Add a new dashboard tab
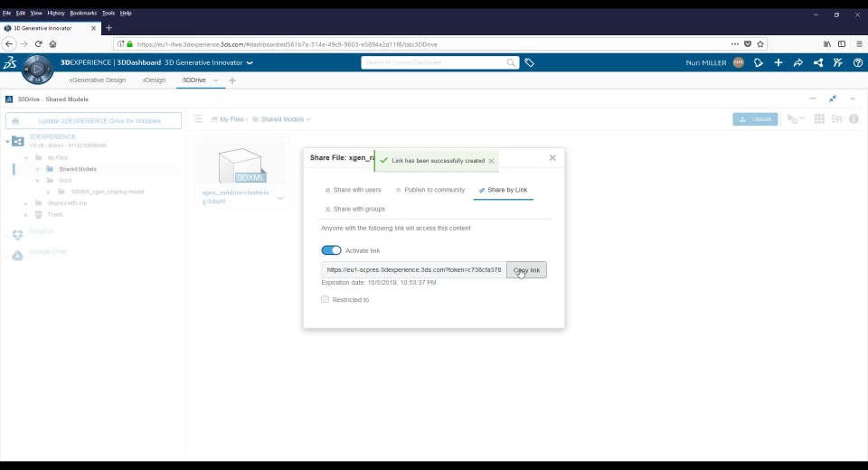 [x=232, y=80]
